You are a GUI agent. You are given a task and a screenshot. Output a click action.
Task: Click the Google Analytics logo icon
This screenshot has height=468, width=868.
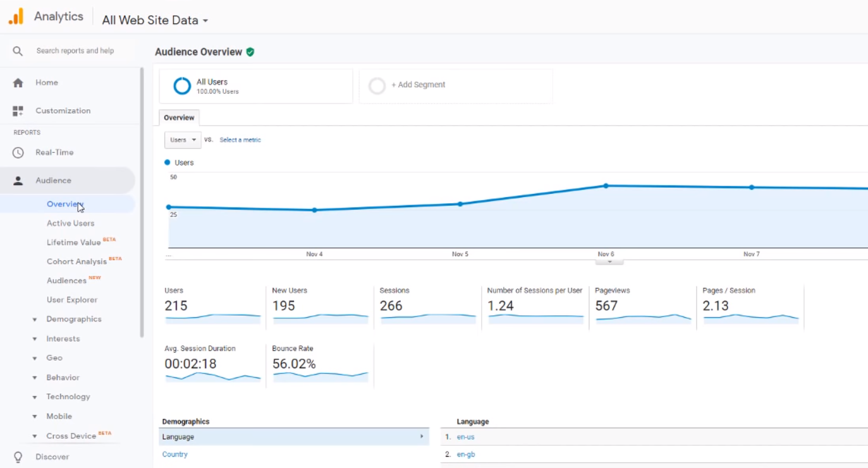pos(16,16)
